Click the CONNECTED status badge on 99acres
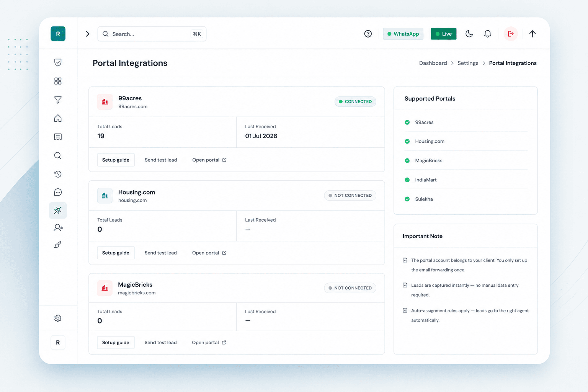588x392 pixels. pos(355,101)
